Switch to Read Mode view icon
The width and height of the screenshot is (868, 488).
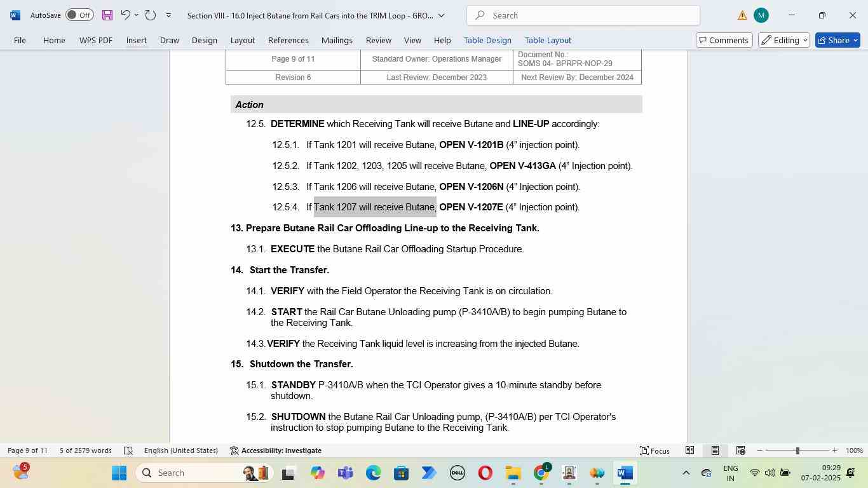pyautogui.click(x=689, y=451)
